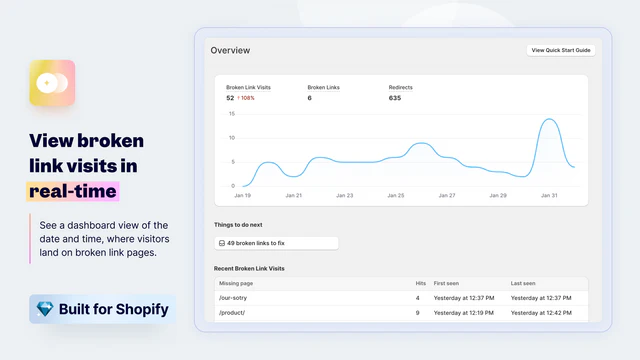Click the Missing page column header

(x=236, y=283)
